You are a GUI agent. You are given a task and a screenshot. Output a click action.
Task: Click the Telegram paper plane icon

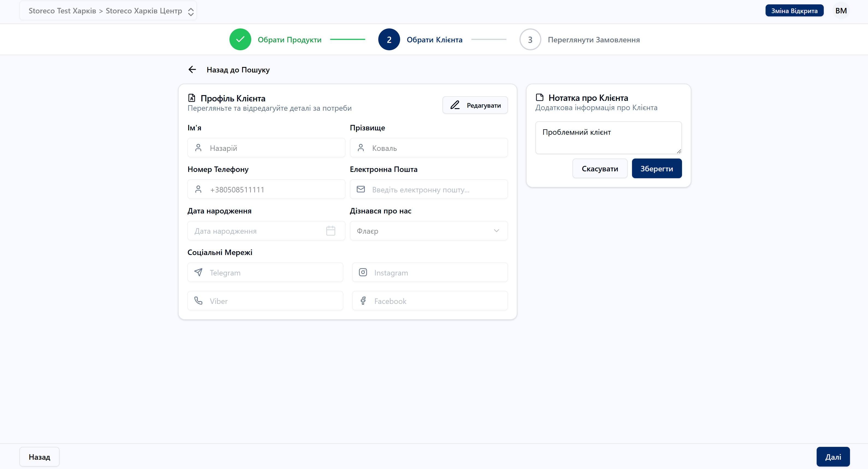199,272
